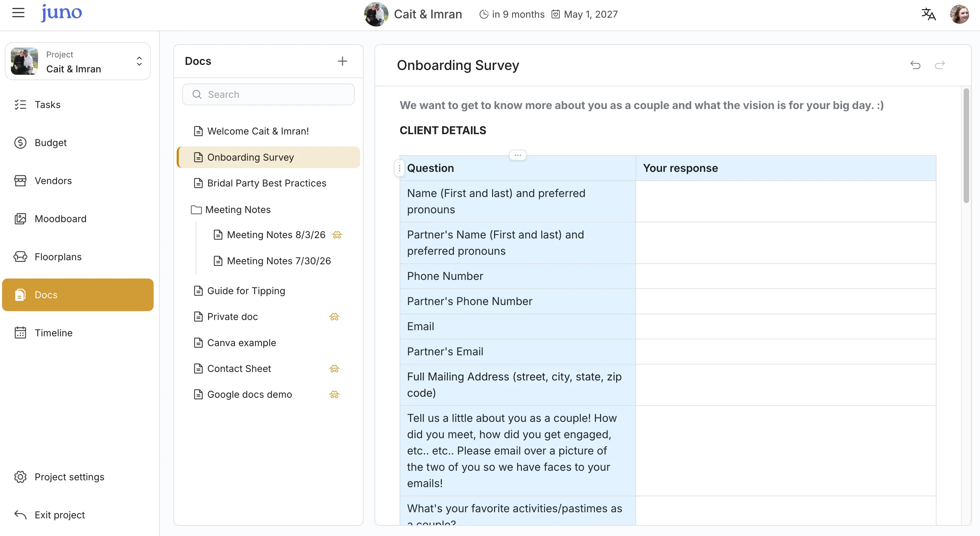The image size is (980, 536).
Task: Open table row handle menu
Action: (399, 168)
